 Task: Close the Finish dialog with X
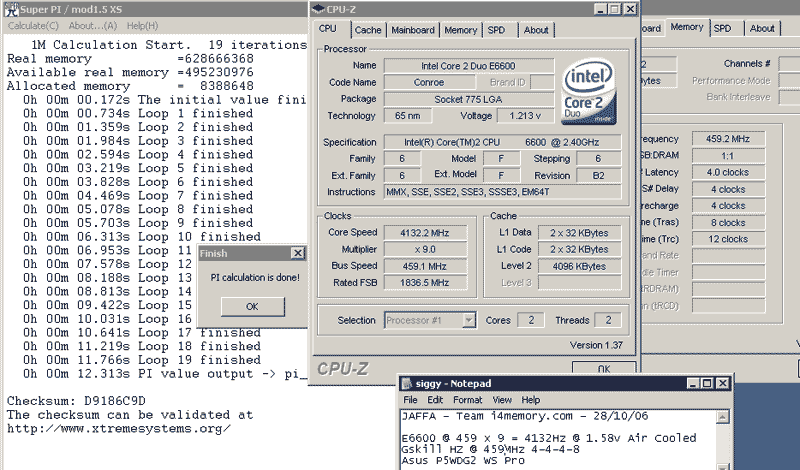pos(297,254)
